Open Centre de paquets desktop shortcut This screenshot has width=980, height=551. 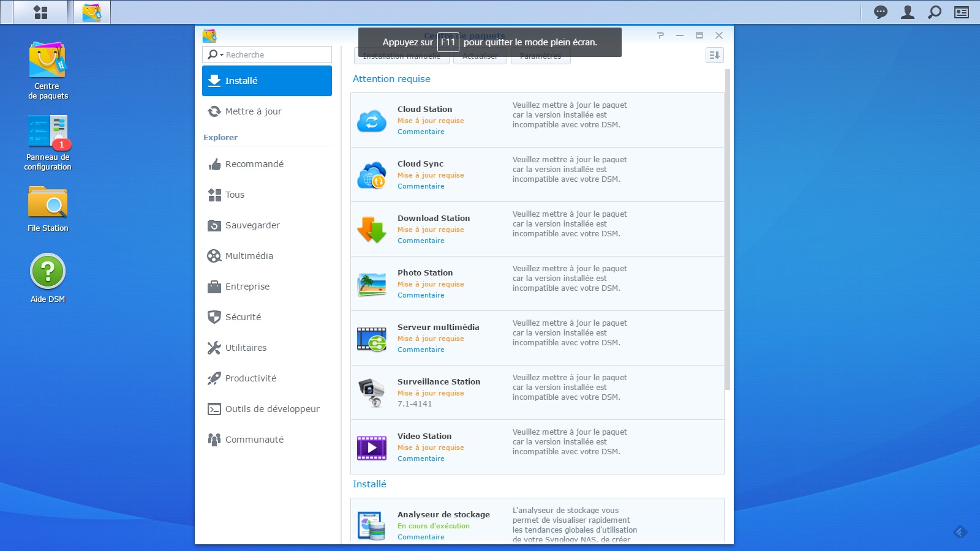[48, 70]
